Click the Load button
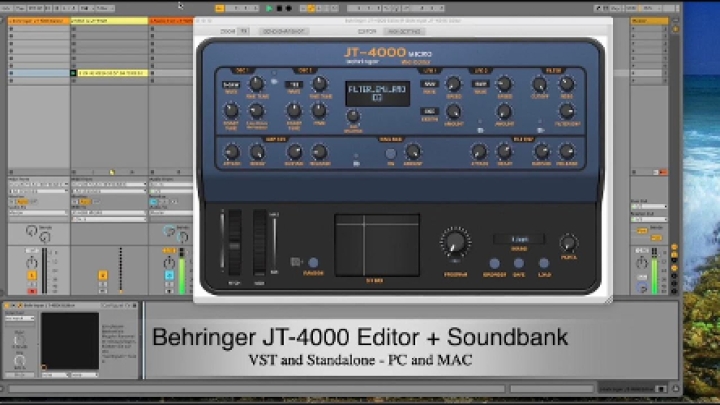This screenshot has width=720, height=405. pyautogui.click(x=544, y=263)
